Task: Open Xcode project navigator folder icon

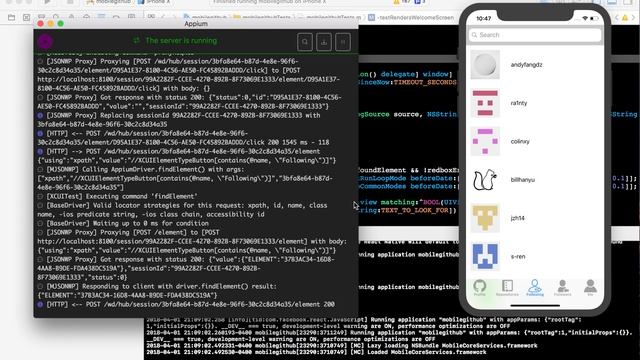Action: [11, 18]
